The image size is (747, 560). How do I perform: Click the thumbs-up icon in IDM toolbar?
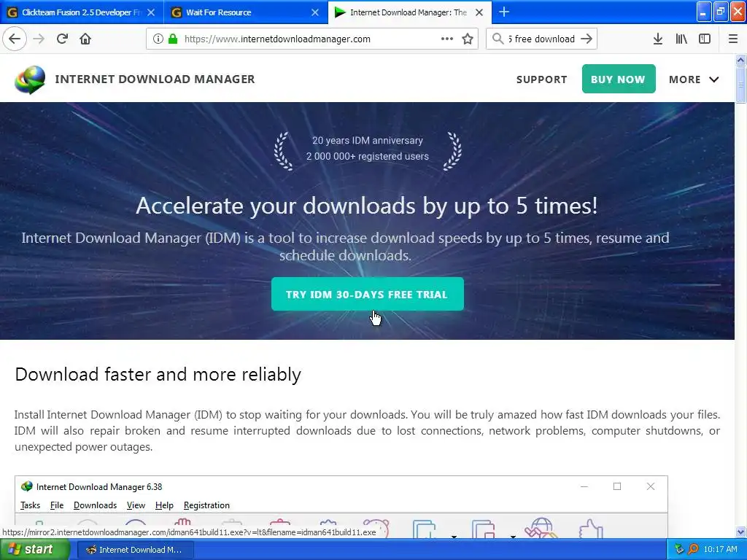[591, 529]
